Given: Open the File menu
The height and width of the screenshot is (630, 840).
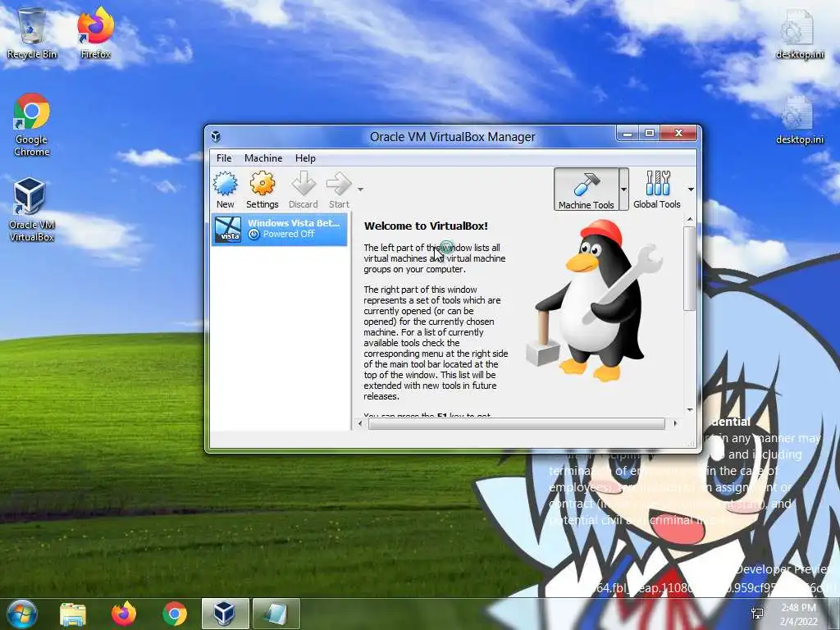Looking at the screenshot, I should (x=224, y=158).
